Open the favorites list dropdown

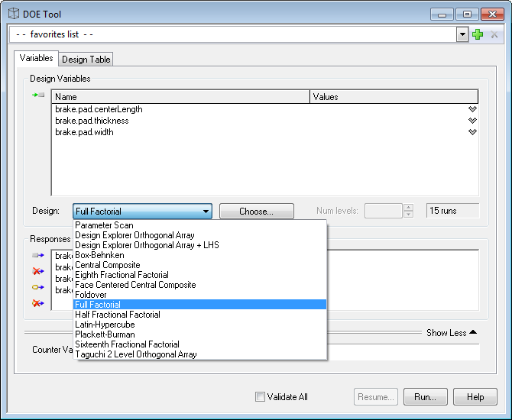tap(462, 34)
